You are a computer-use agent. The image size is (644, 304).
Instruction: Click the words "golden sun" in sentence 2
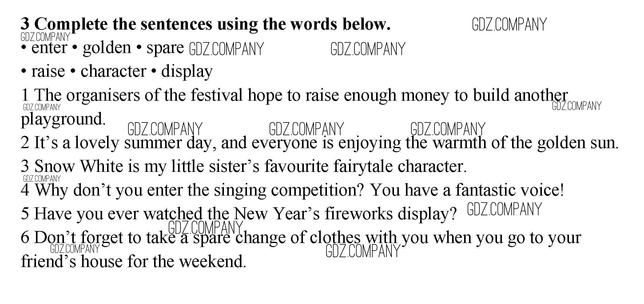coord(578,143)
